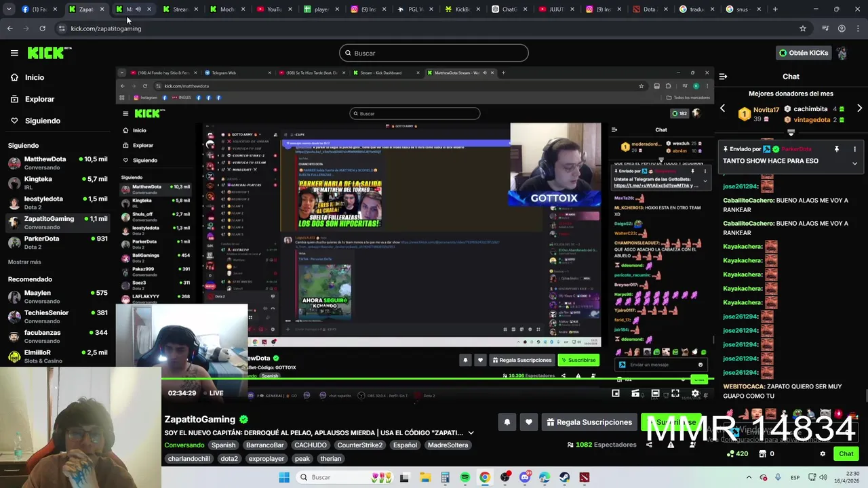This screenshot has height=488, width=868.
Task: Open the Kick hamburger sidebar menu
Action: tap(14, 53)
